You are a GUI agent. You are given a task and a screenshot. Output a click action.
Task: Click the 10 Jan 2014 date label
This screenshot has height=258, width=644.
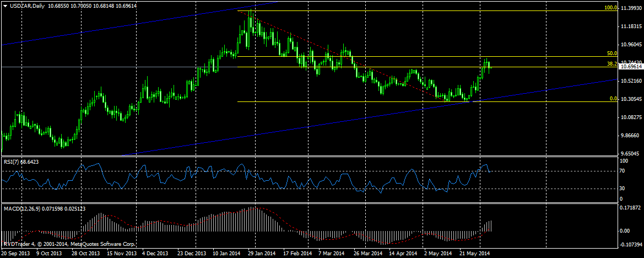click(x=228, y=254)
